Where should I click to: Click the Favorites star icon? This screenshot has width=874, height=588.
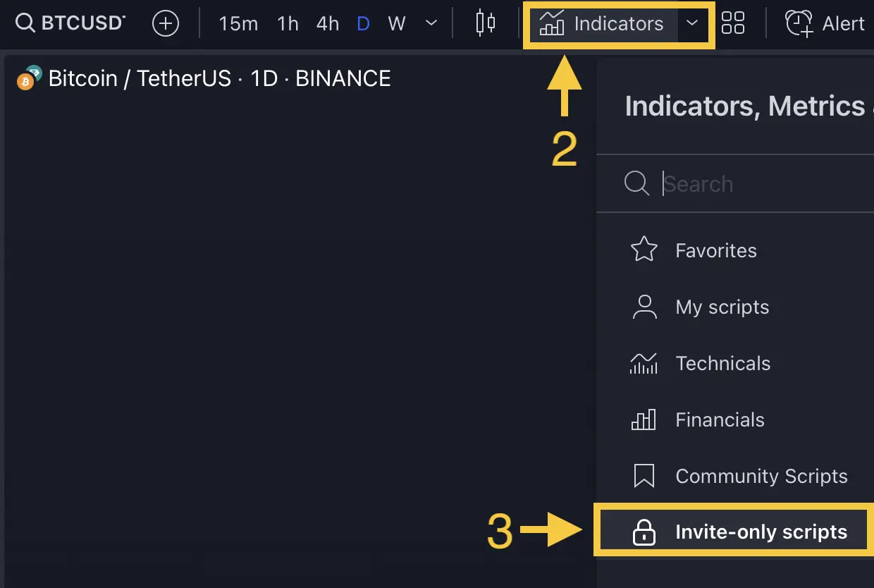(x=644, y=250)
